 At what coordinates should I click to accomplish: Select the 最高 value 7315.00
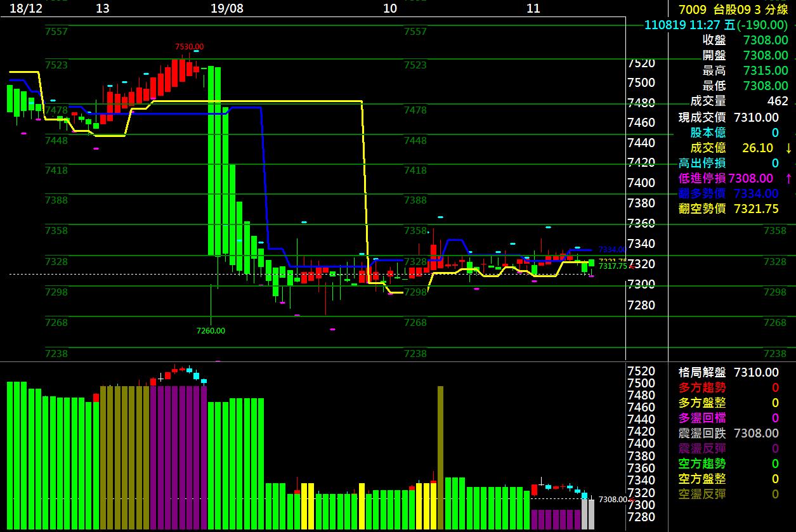[766, 70]
